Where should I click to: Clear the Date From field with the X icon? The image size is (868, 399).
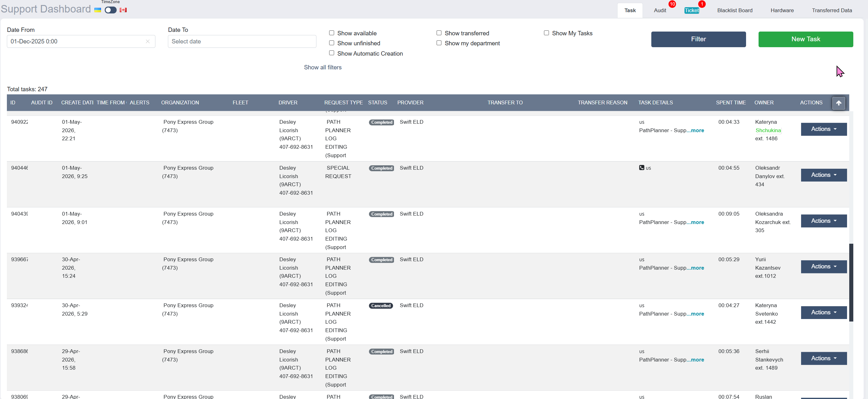pyautogui.click(x=148, y=42)
